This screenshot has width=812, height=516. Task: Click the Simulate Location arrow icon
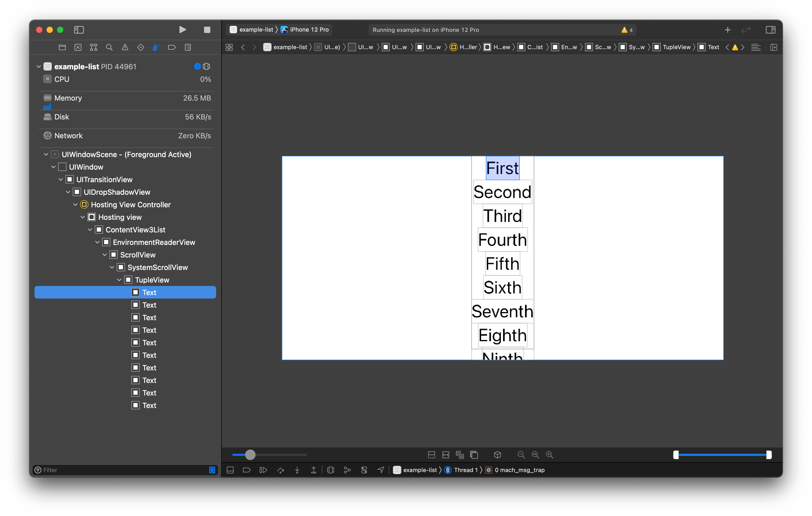pyautogui.click(x=381, y=470)
